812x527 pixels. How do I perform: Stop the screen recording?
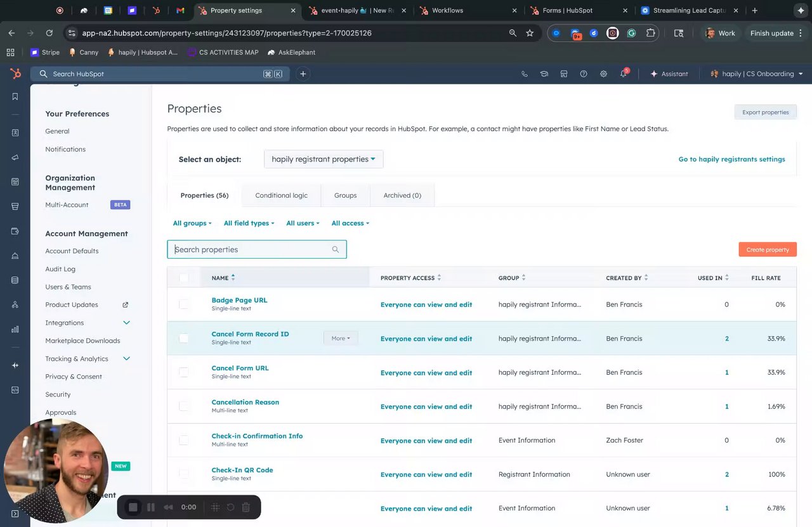coord(133,507)
